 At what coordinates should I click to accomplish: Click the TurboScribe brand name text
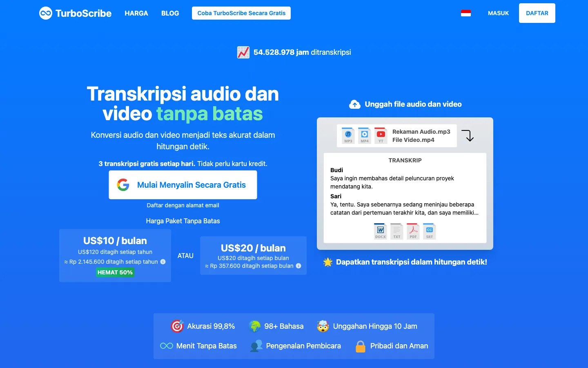point(83,13)
